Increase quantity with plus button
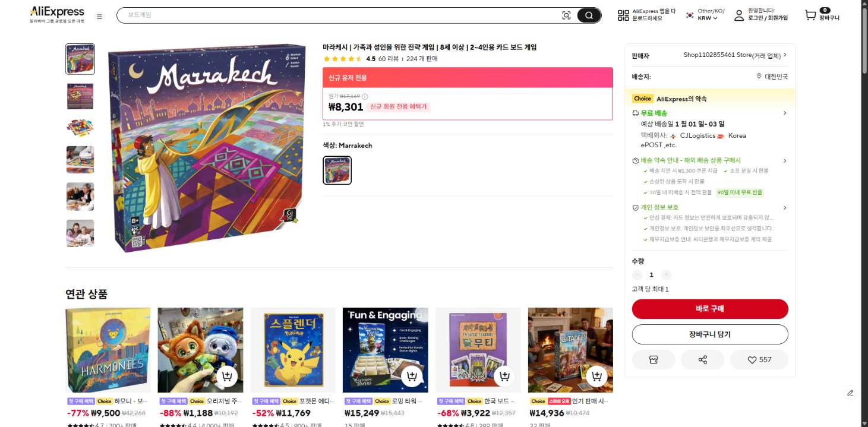This screenshot has height=427, width=868. click(x=667, y=275)
